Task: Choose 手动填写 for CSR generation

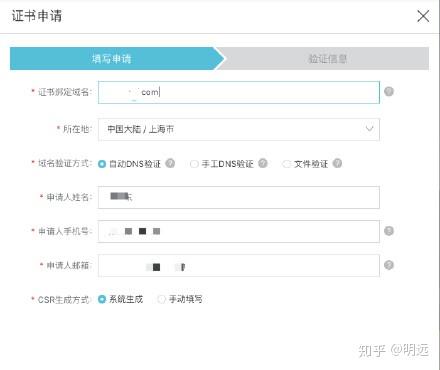Action: click(x=161, y=299)
